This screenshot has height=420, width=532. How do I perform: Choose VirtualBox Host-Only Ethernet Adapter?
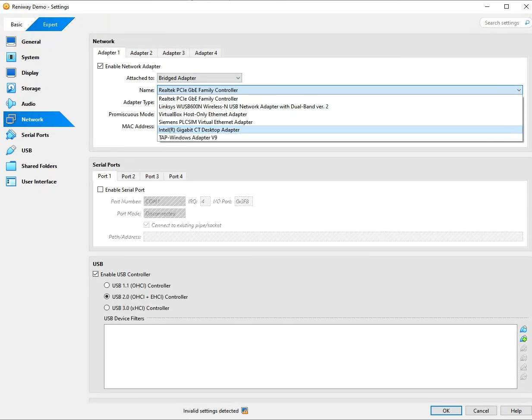pyautogui.click(x=340, y=114)
